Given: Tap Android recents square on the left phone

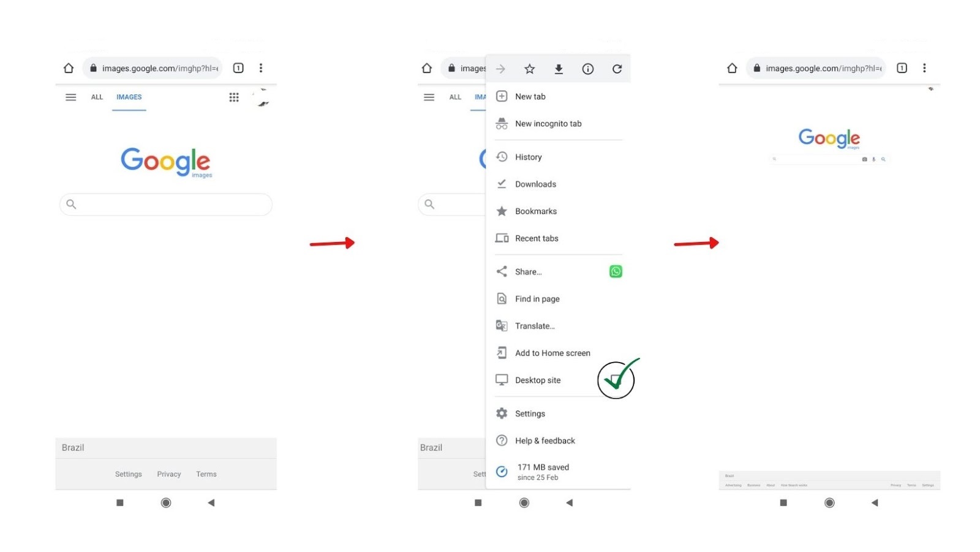Looking at the screenshot, I should click(x=120, y=503).
